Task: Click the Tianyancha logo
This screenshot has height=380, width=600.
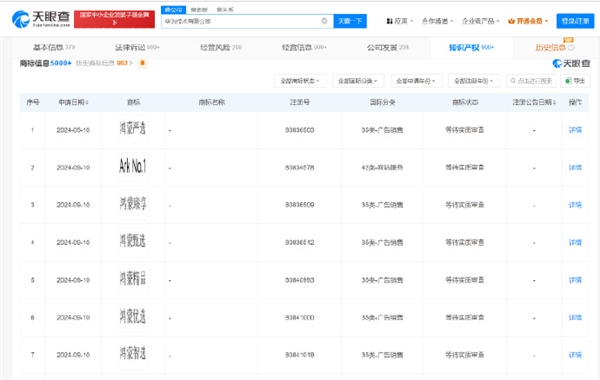Action: [x=41, y=19]
